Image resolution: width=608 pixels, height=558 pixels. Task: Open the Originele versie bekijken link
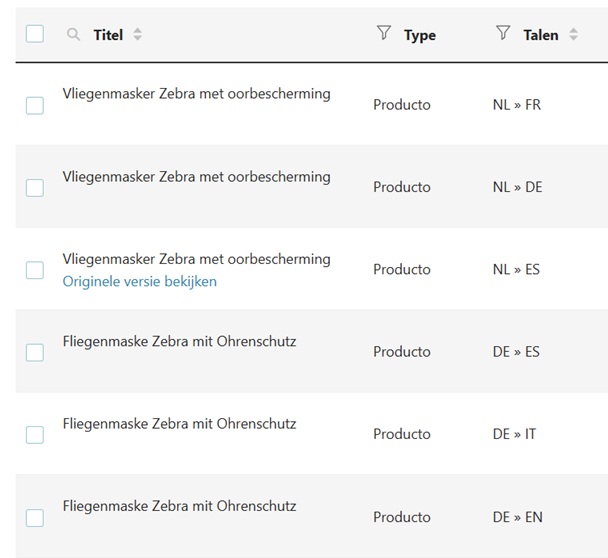140,282
